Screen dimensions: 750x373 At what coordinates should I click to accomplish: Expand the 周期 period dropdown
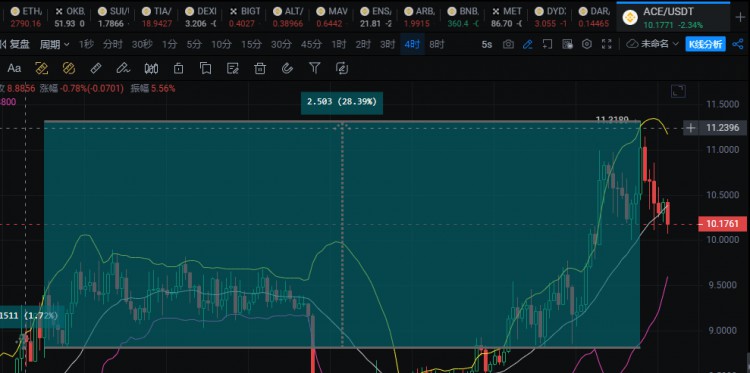[54, 45]
